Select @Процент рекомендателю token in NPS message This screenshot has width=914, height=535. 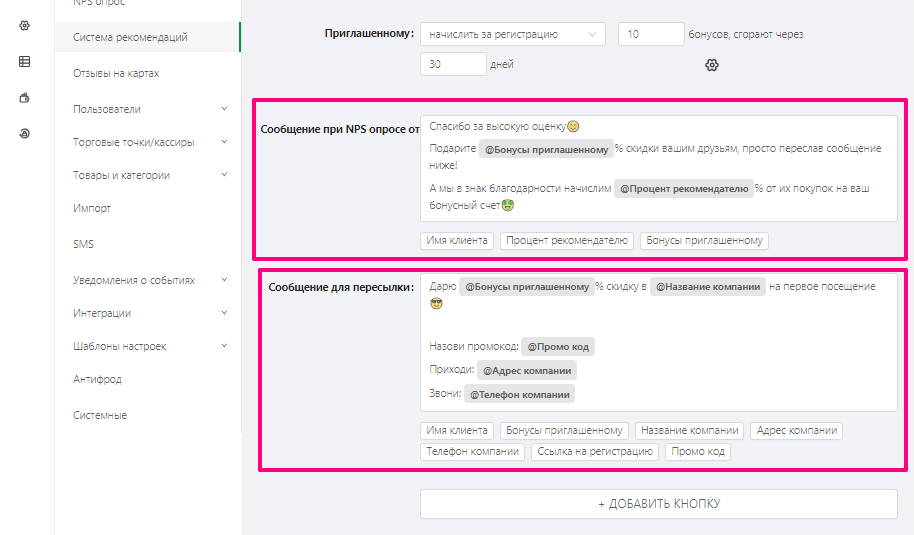pos(684,189)
